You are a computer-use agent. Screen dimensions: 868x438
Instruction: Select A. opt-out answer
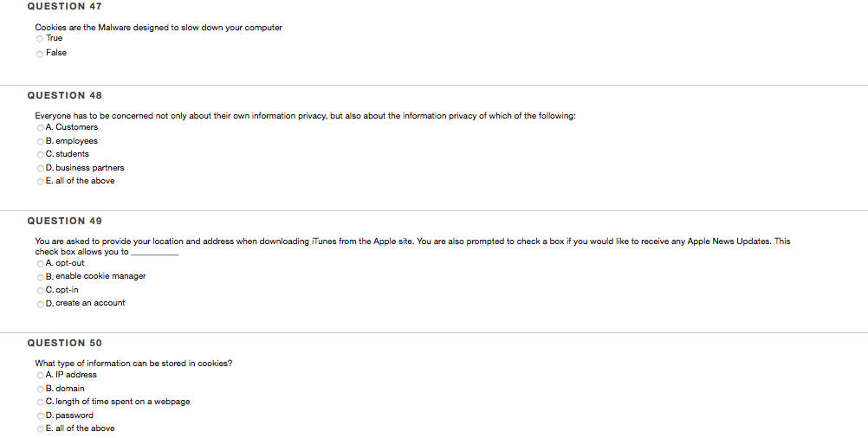click(x=40, y=264)
